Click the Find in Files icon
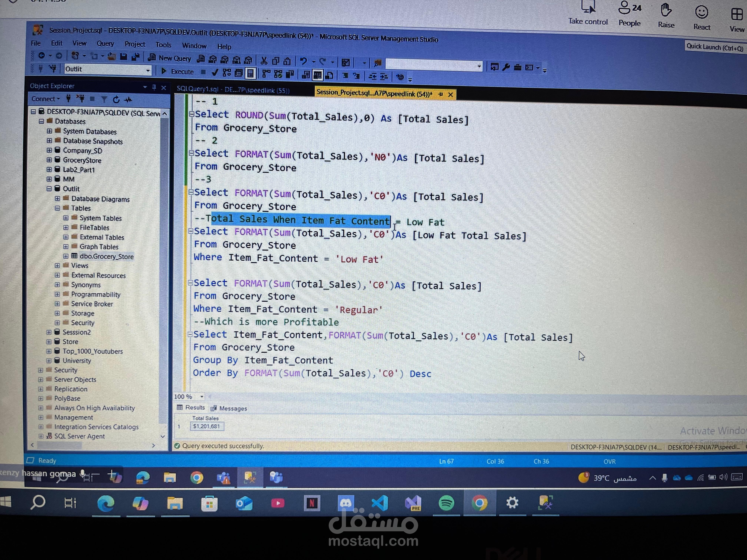Viewport: 747px width, 560px height. point(378,63)
